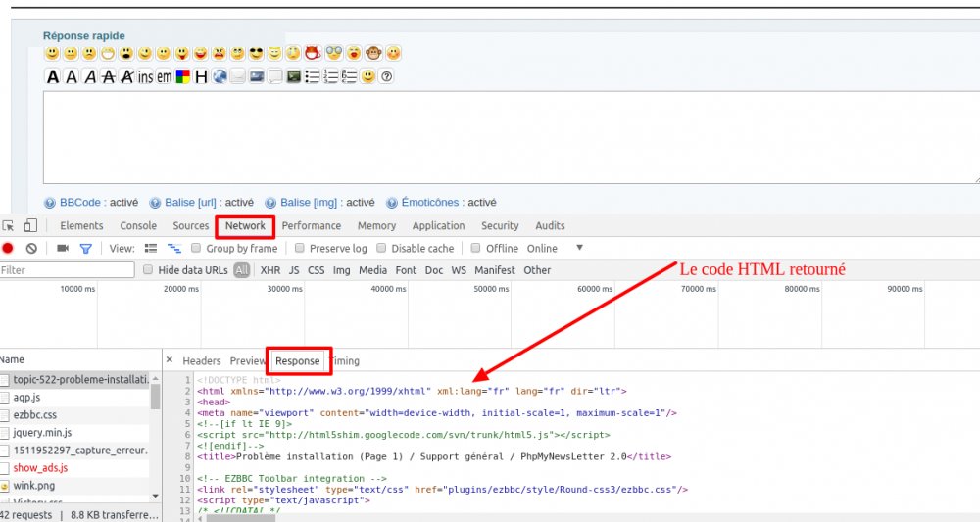Select the XHR filter type
The width and height of the screenshot is (980, 522).
coord(269,270)
